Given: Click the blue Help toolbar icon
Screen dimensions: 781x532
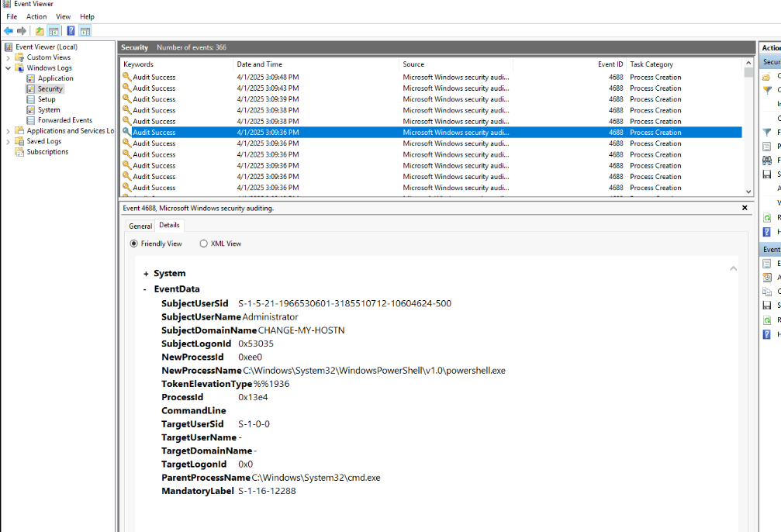Looking at the screenshot, I should pyautogui.click(x=71, y=31).
